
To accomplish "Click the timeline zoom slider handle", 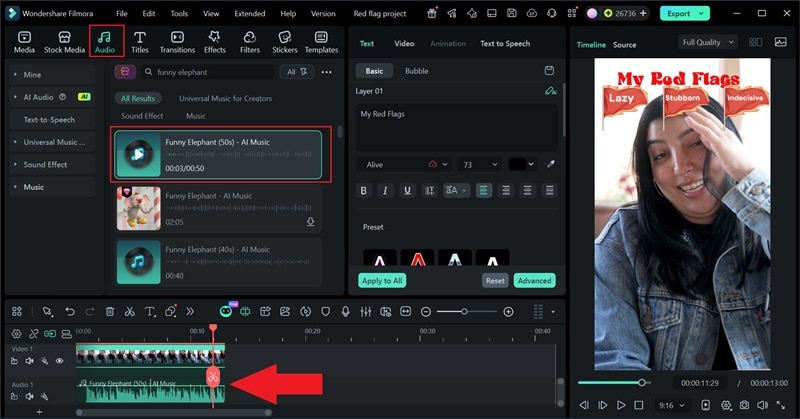I will click(x=464, y=311).
